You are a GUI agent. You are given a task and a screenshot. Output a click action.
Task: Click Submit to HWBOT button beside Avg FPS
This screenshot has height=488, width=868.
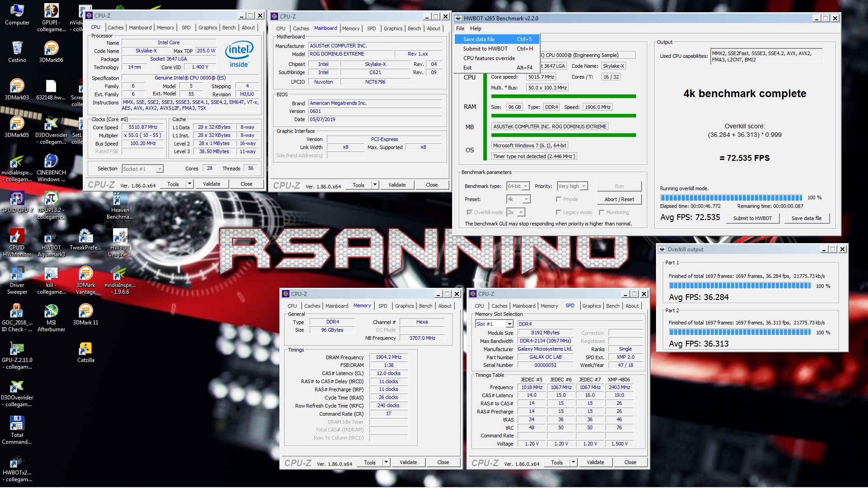(752, 218)
